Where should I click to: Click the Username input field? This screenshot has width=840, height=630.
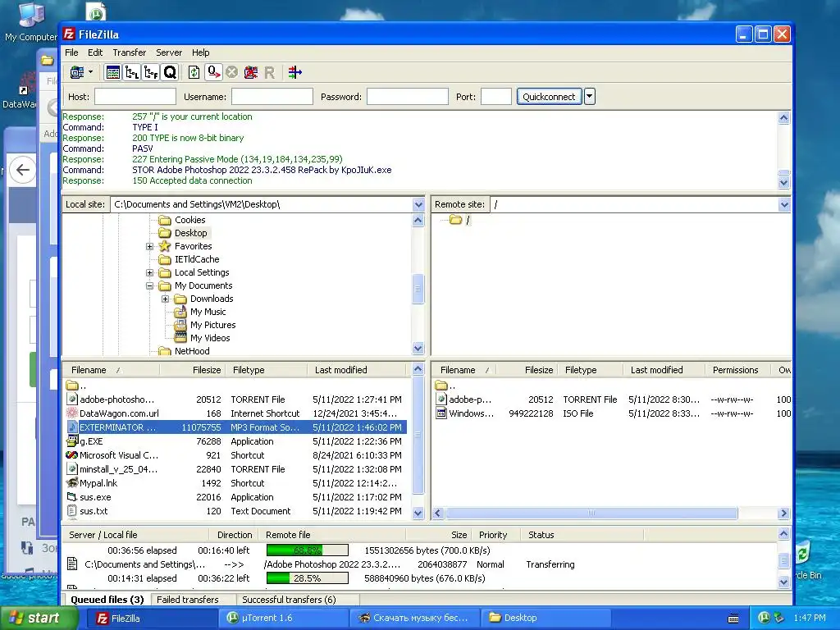(272, 97)
